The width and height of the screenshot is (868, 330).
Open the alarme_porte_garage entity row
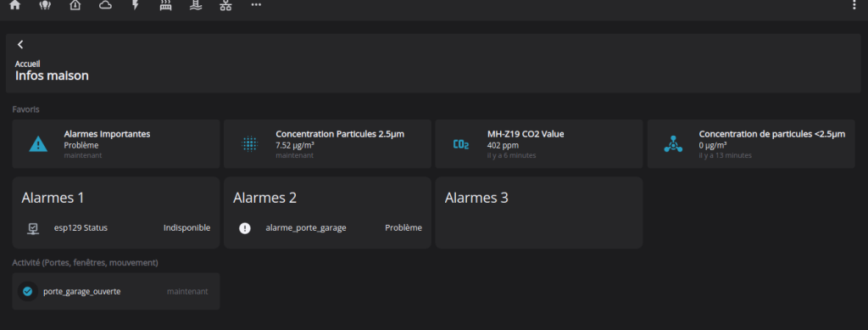[x=328, y=227]
